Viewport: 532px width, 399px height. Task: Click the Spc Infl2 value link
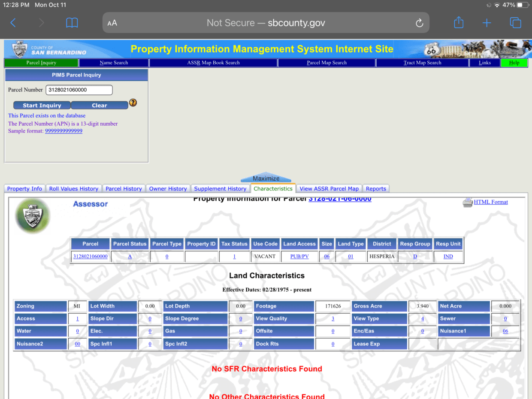pos(241,344)
